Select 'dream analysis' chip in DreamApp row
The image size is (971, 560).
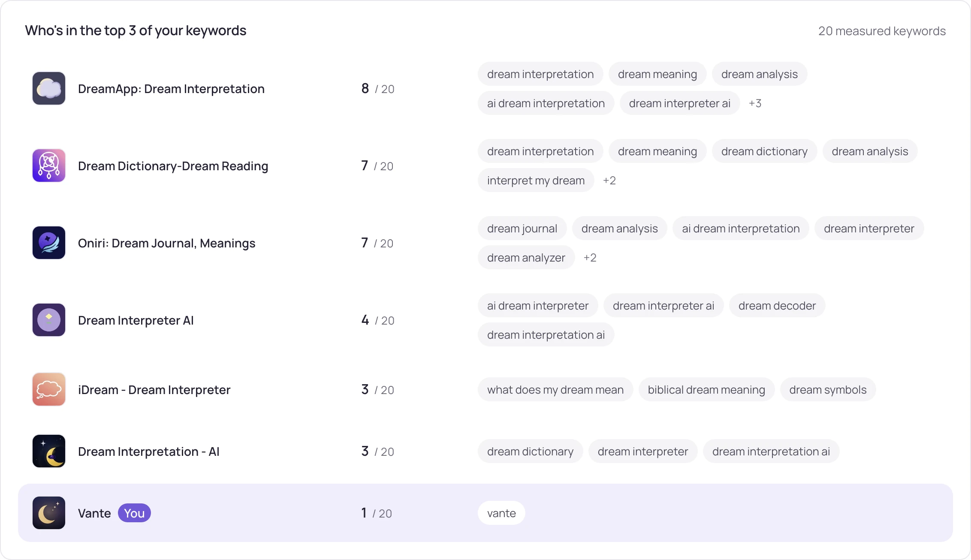pos(760,74)
